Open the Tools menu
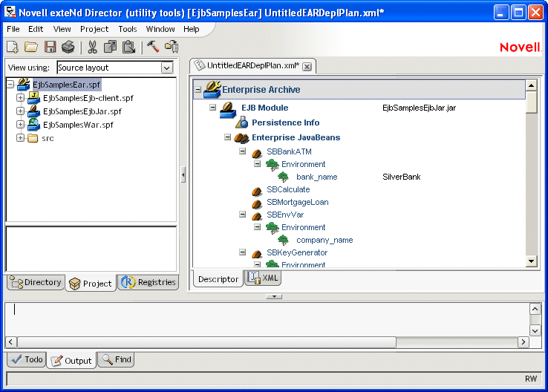This screenshot has width=548, height=392. click(128, 29)
